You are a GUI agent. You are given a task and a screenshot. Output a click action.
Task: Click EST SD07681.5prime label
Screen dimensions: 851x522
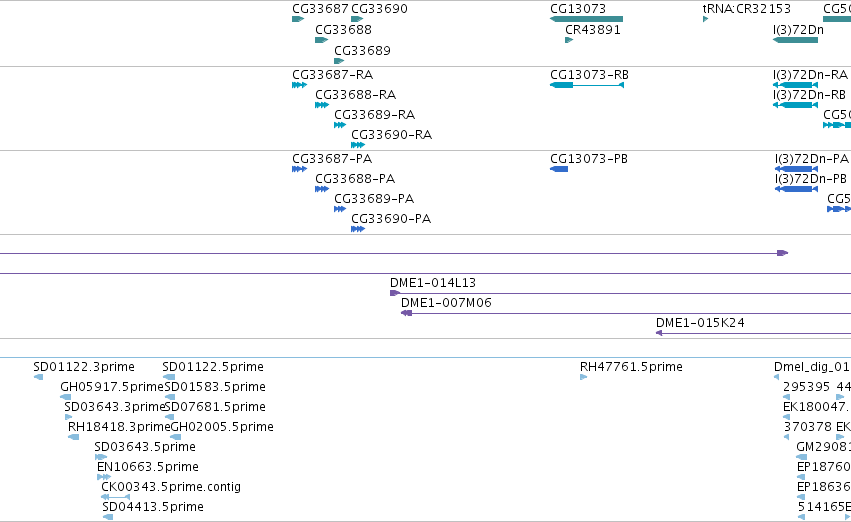[215, 406]
